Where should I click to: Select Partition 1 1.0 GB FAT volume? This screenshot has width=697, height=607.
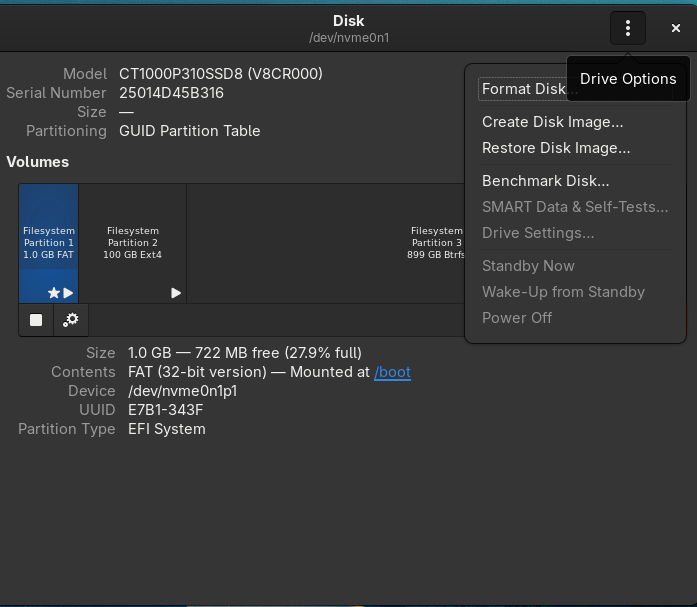[48, 244]
